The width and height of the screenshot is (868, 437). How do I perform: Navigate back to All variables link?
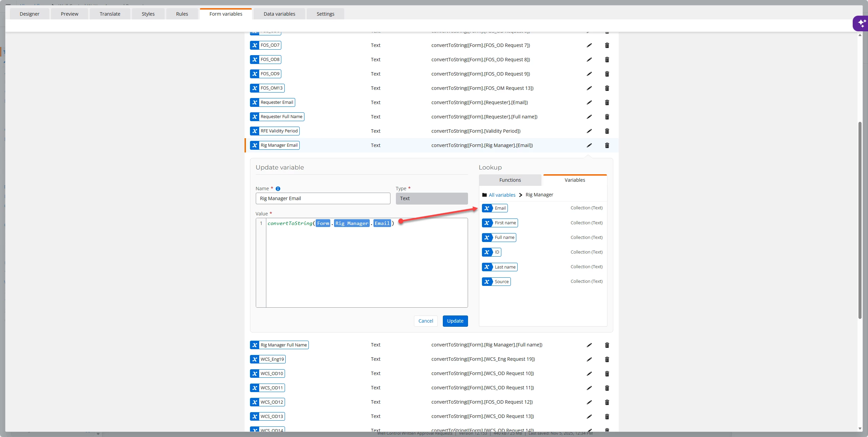coord(502,195)
